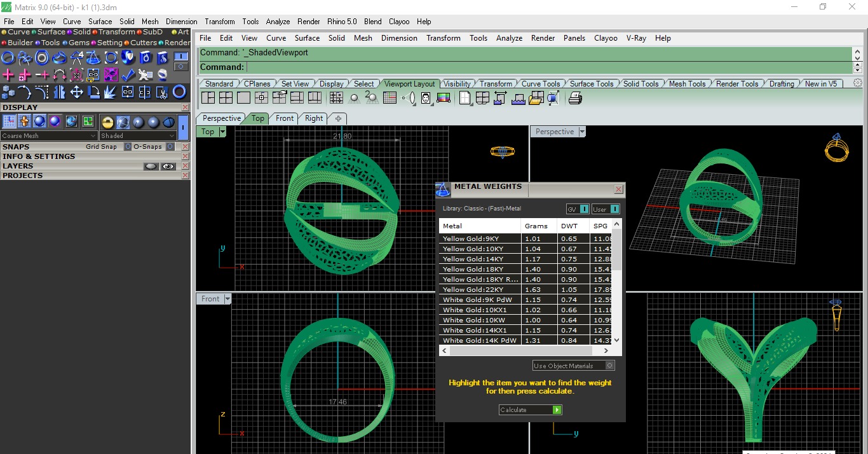Click the print icon in Viewport Layout toolbar

coord(575,98)
